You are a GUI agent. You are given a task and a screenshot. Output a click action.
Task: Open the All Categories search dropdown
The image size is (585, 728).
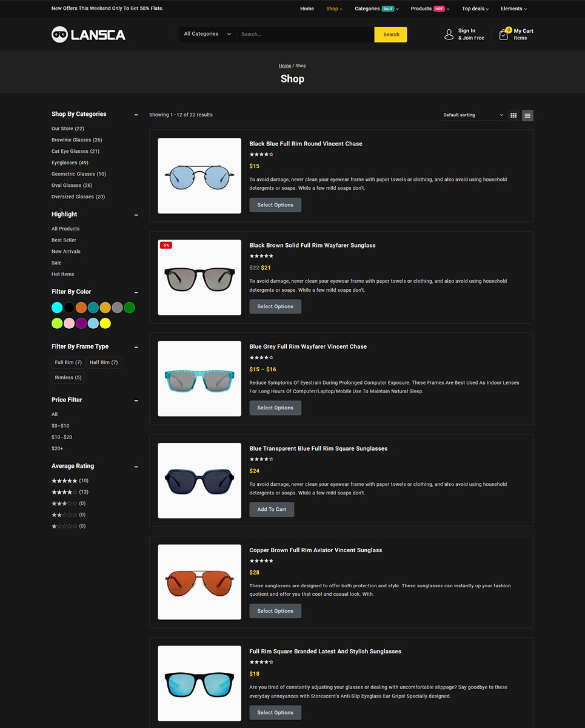pyautogui.click(x=207, y=35)
